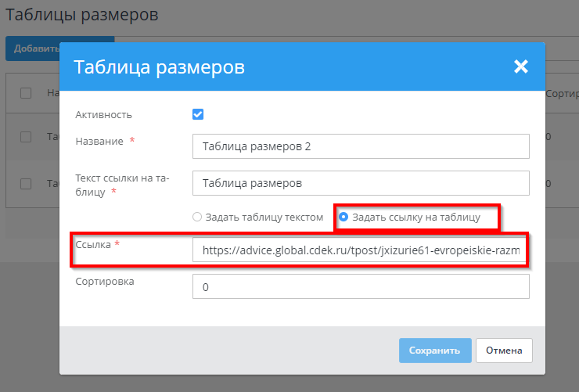The height and width of the screenshot is (392, 579).
Task: Focus the Текст ссылки на таблицу field
Action: pos(360,183)
